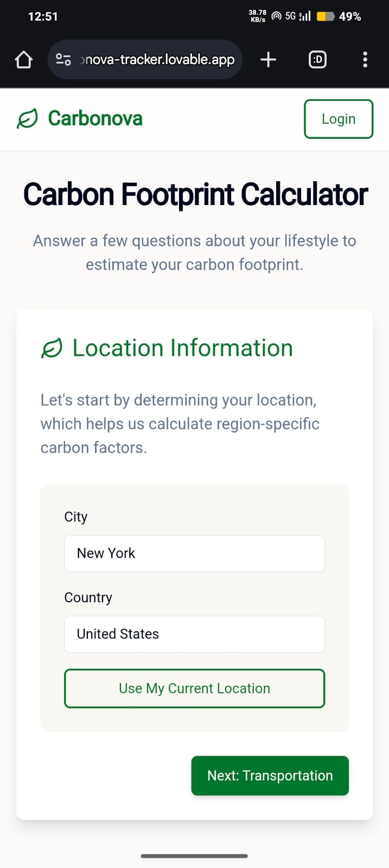The width and height of the screenshot is (389, 868).
Task: Click Next: Transportation button
Action: pos(270,776)
